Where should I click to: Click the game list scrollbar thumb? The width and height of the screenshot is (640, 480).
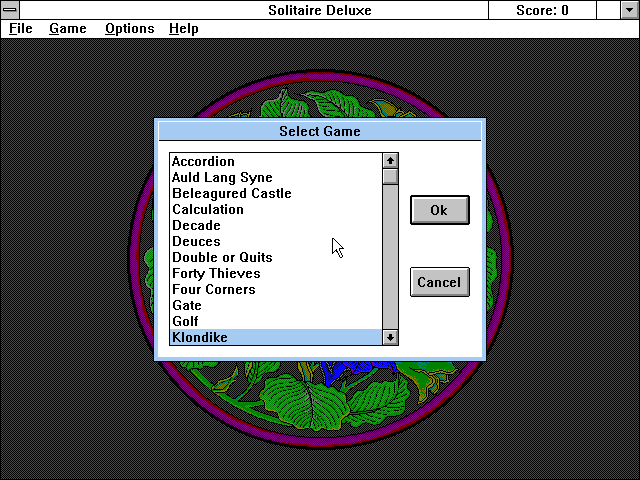pos(391,177)
